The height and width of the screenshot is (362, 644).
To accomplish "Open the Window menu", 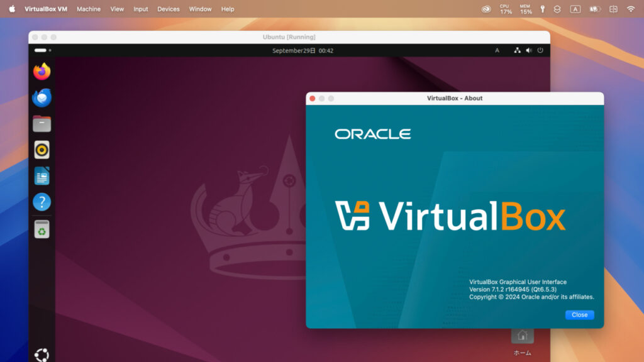I will tap(200, 9).
